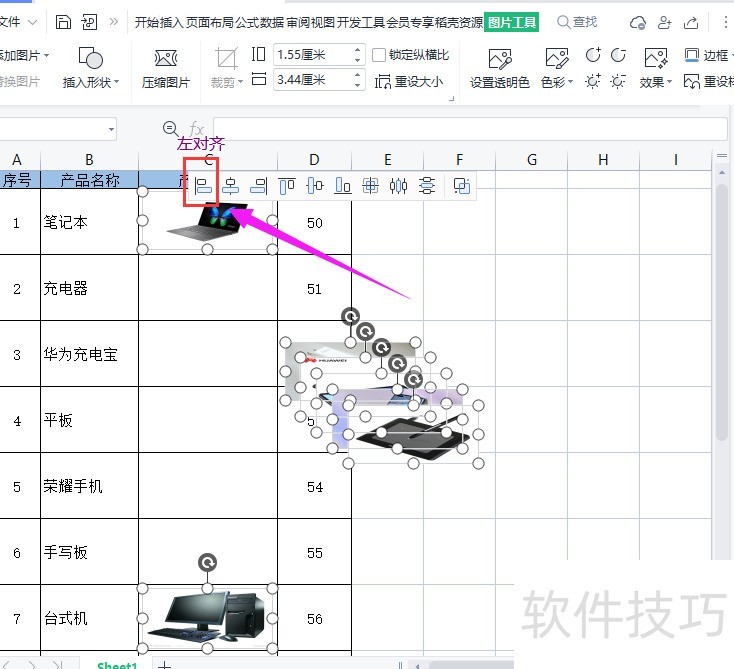734x669 pixels.
Task: Click the align top icon in floating toolbar
Action: coord(287,185)
